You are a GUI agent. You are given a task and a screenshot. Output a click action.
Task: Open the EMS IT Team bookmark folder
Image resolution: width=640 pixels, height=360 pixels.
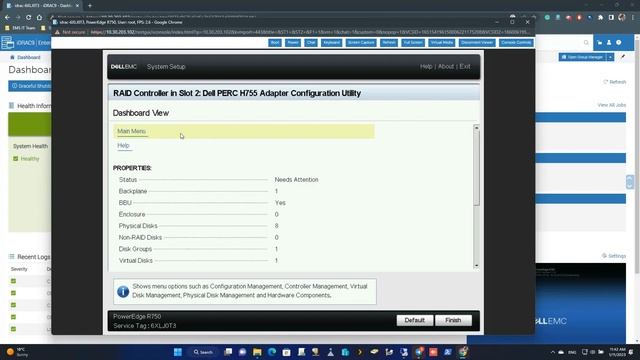(x=20, y=28)
